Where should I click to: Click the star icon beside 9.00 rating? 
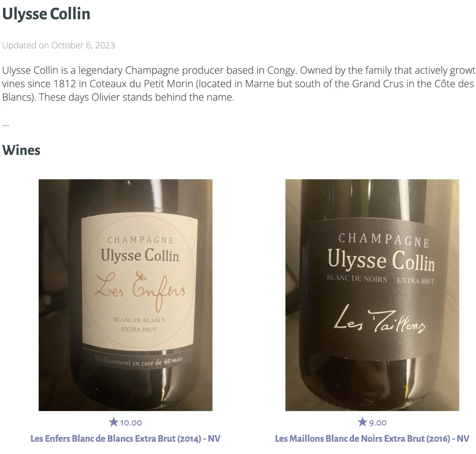362,422
